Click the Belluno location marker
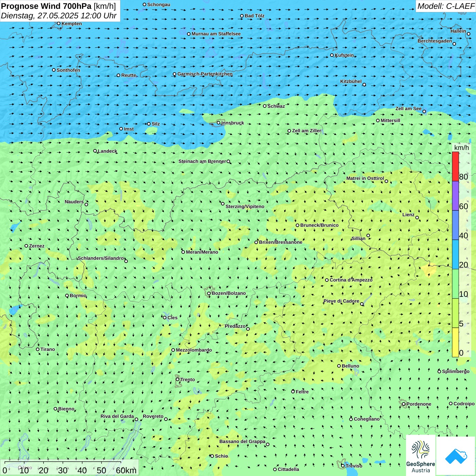 click(x=339, y=366)
